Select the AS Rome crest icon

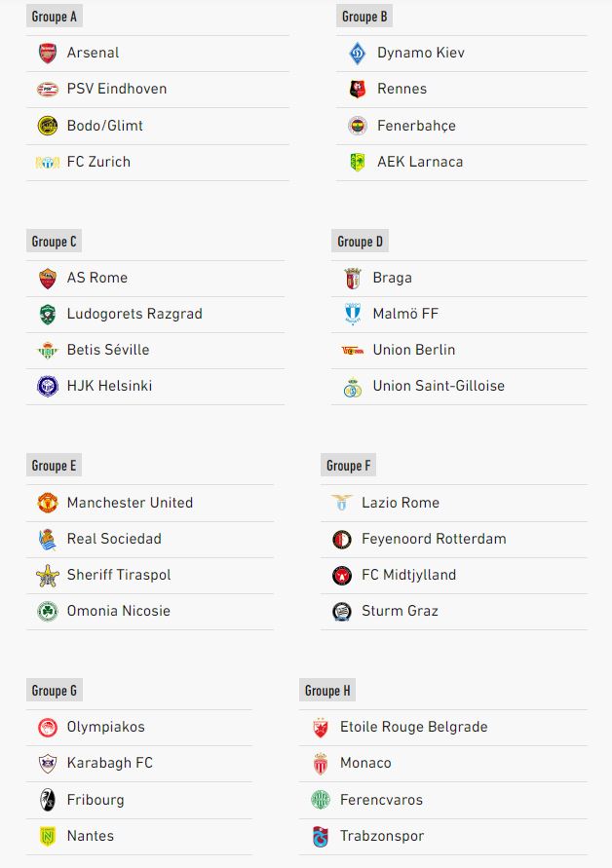[x=48, y=278]
